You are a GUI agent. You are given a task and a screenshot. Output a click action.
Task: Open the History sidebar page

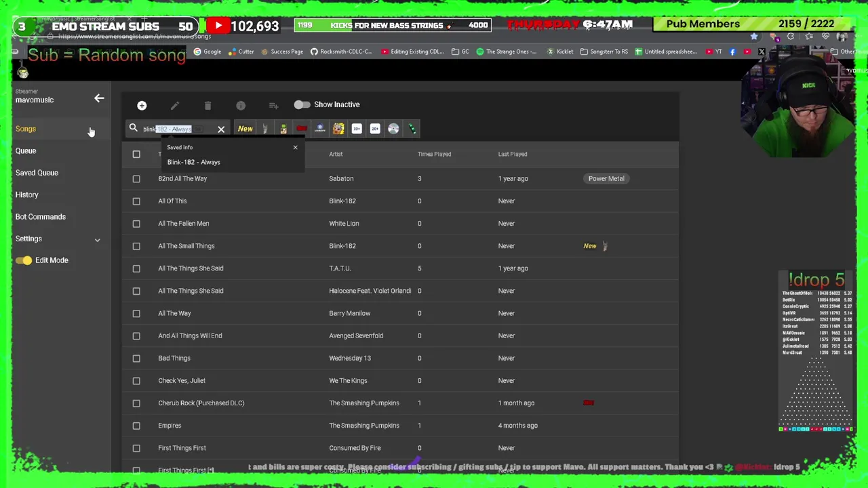(27, 195)
